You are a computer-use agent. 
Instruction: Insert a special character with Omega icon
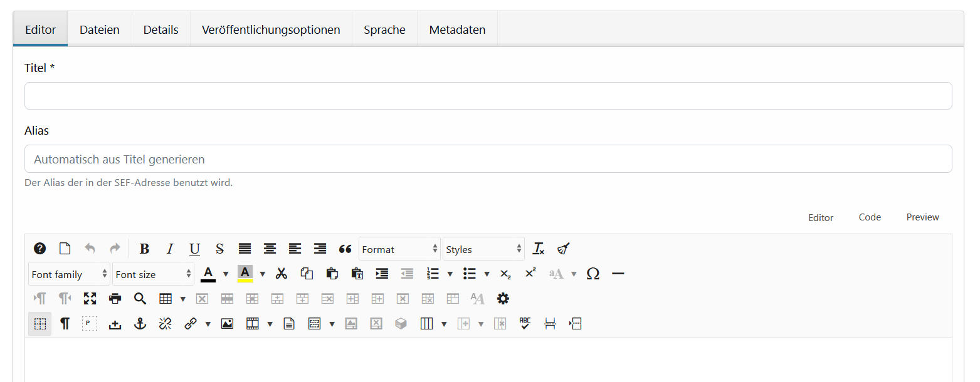pyautogui.click(x=593, y=274)
